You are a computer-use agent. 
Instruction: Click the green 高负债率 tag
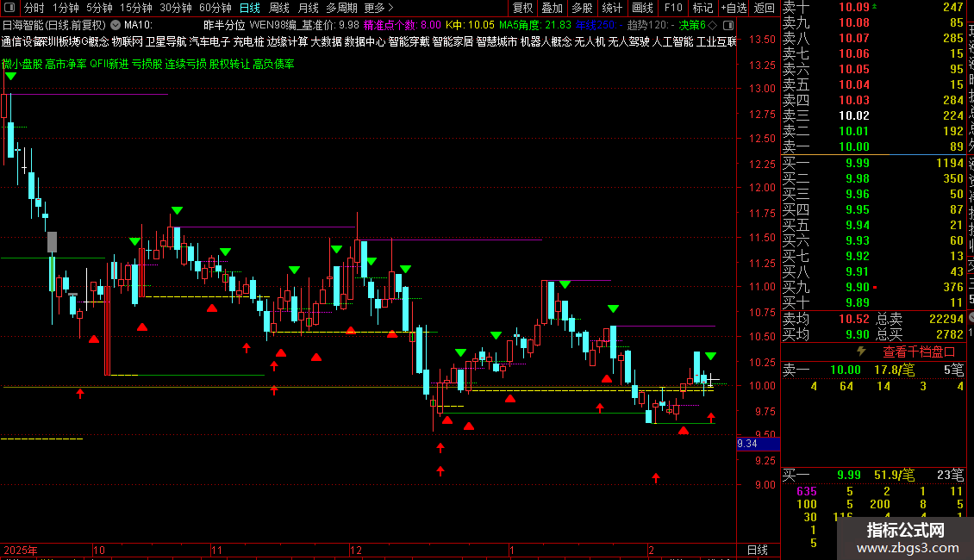pos(273,64)
